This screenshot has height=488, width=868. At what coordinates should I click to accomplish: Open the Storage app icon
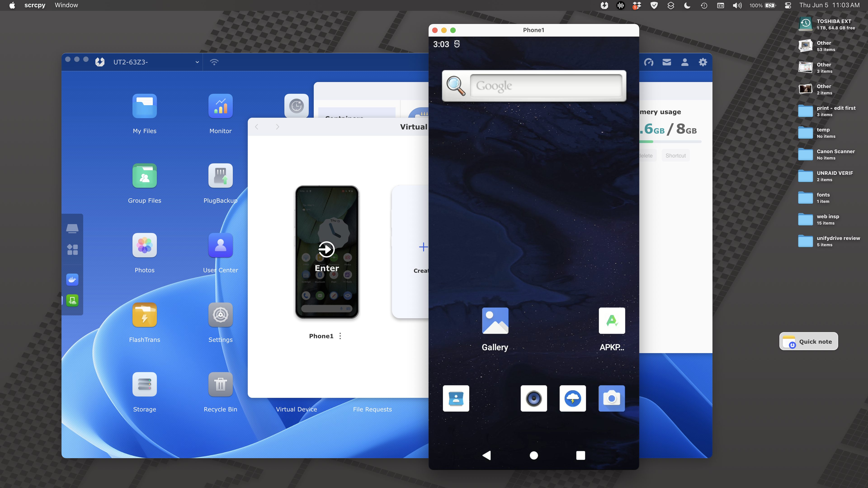click(145, 384)
